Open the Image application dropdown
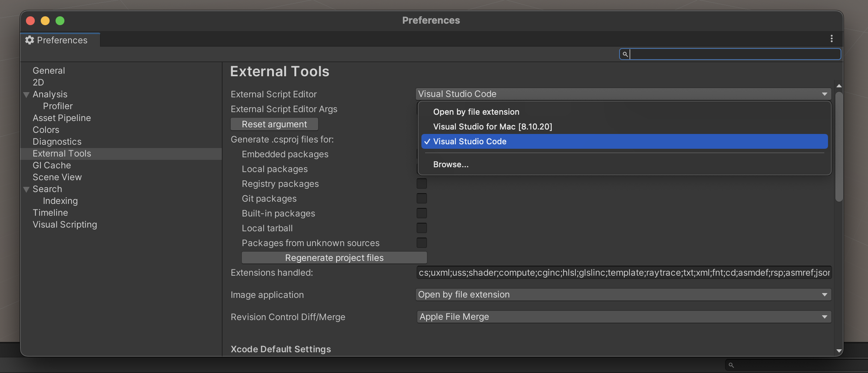Screen dimensions: 868x373 point(623,295)
